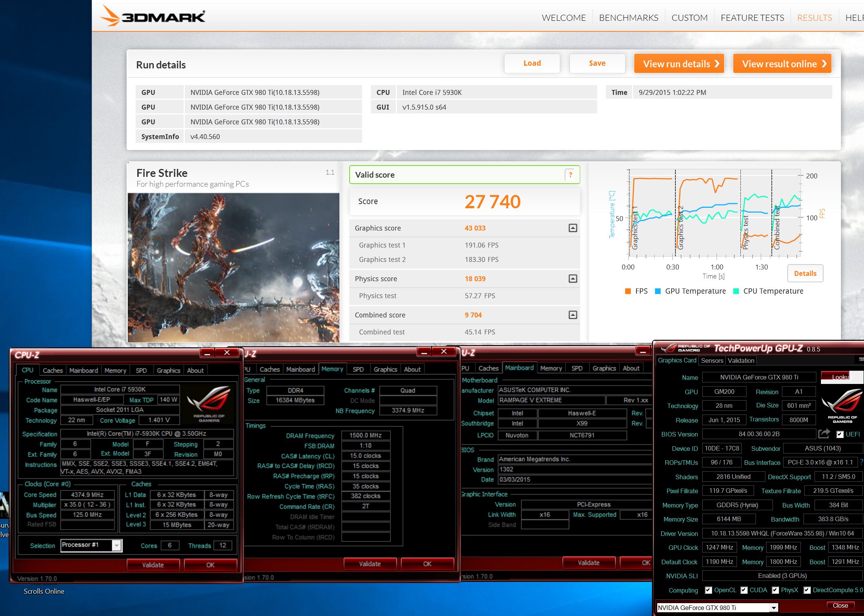Open the About tab in CPU-Z CPU window
This screenshot has width=864, height=616.
195,370
